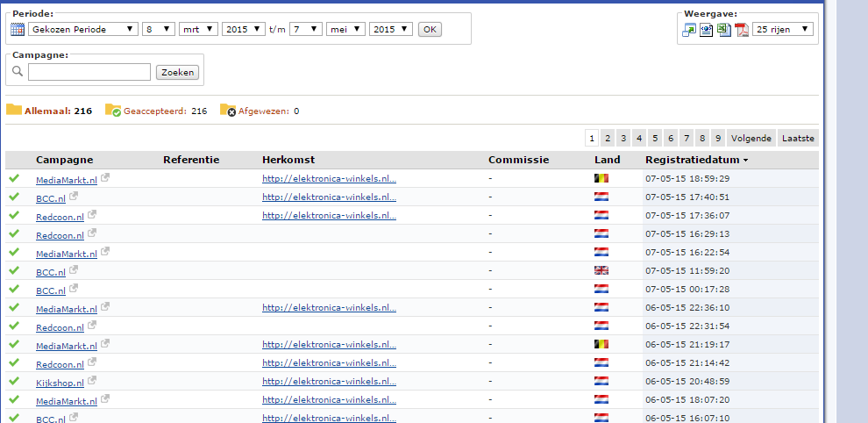
Task: Sort by Campagne column header
Action: tap(64, 160)
